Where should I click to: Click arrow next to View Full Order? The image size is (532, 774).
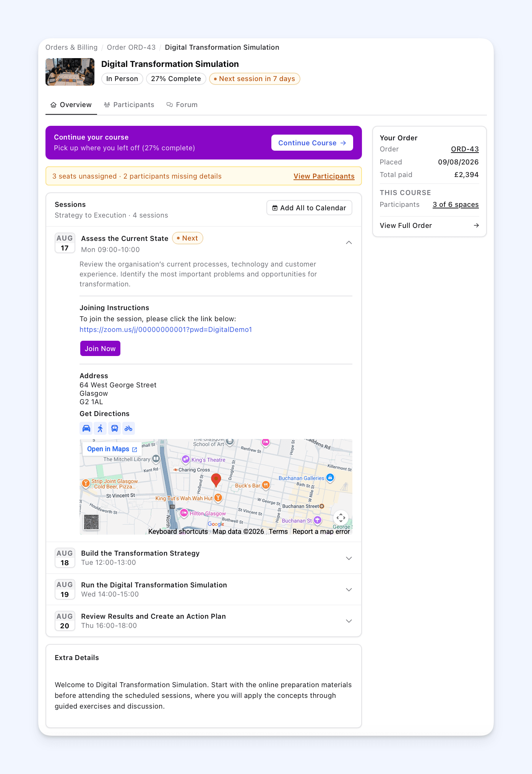tap(476, 225)
